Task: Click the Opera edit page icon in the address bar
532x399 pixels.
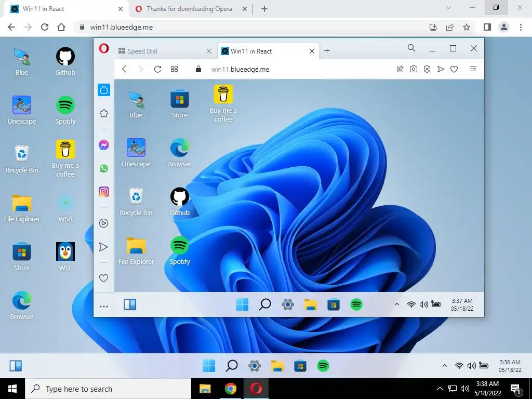Action: point(400,69)
